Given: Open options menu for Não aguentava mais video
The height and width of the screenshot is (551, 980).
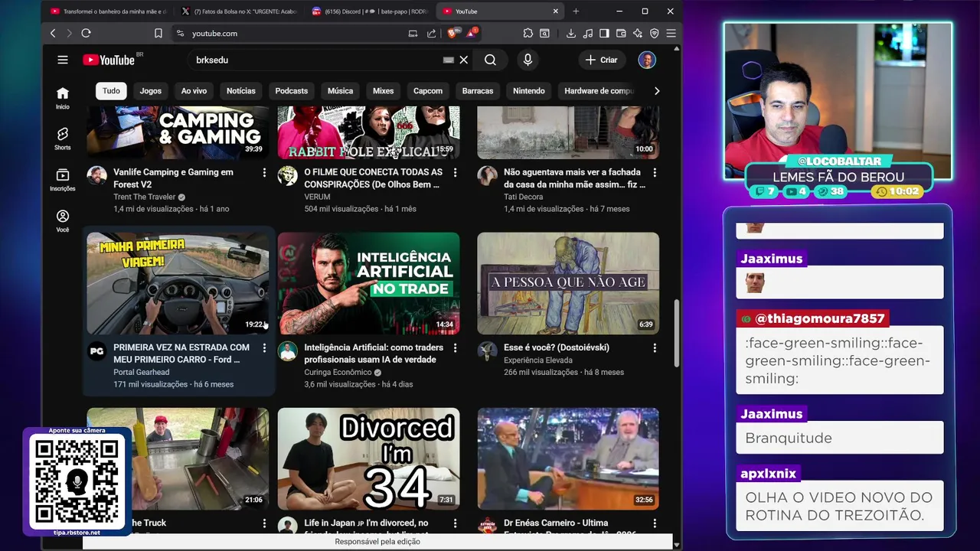Looking at the screenshot, I should [x=655, y=173].
